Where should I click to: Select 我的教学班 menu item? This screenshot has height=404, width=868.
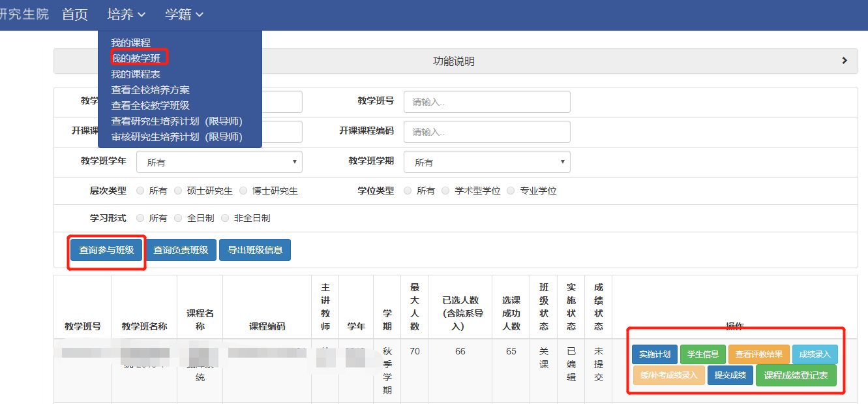pyautogui.click(x=136, y=58)
